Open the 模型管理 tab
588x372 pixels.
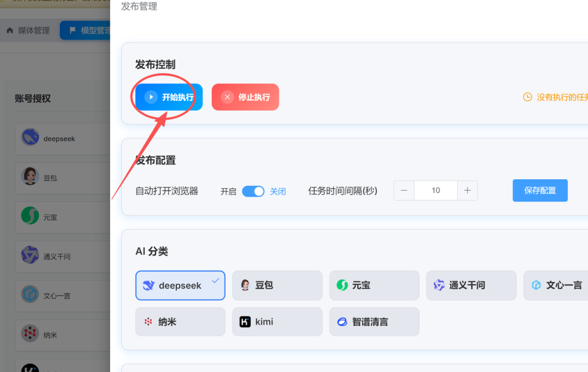coord(86,30)
